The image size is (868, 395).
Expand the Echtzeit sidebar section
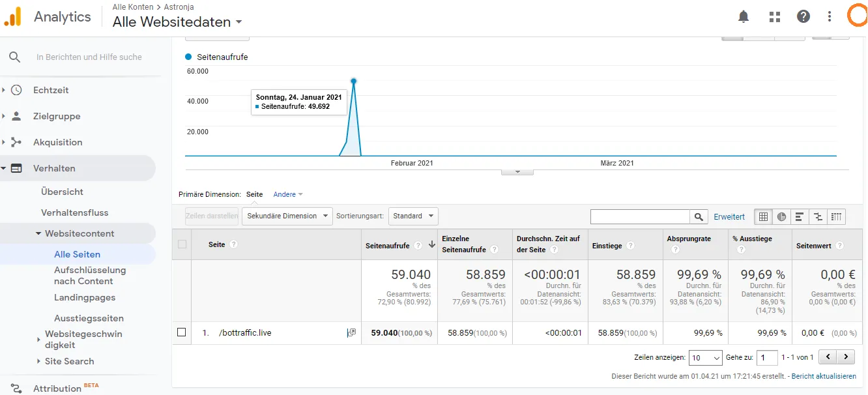pyautogui.click(x=51, y=90)
